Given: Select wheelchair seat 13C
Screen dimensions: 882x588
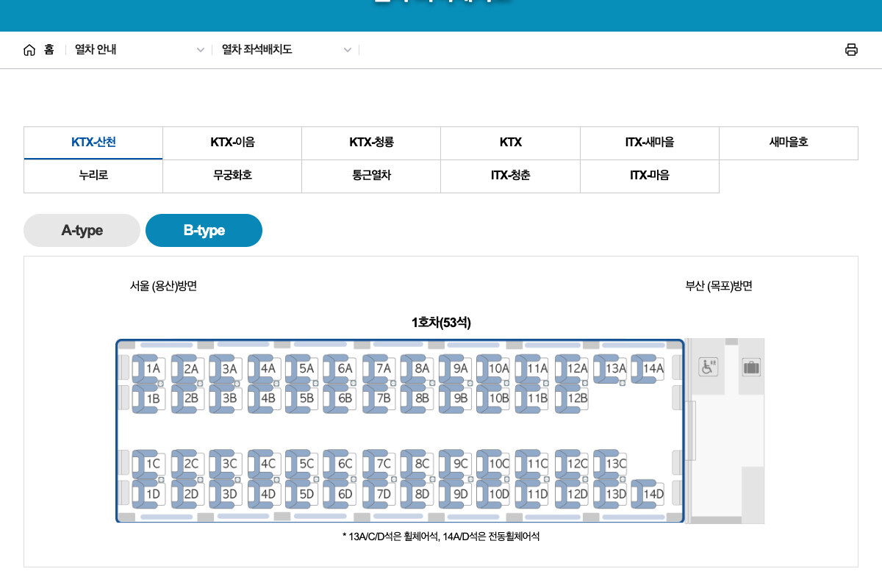Looking at the screenshot, I should click(x=610, y=464).
